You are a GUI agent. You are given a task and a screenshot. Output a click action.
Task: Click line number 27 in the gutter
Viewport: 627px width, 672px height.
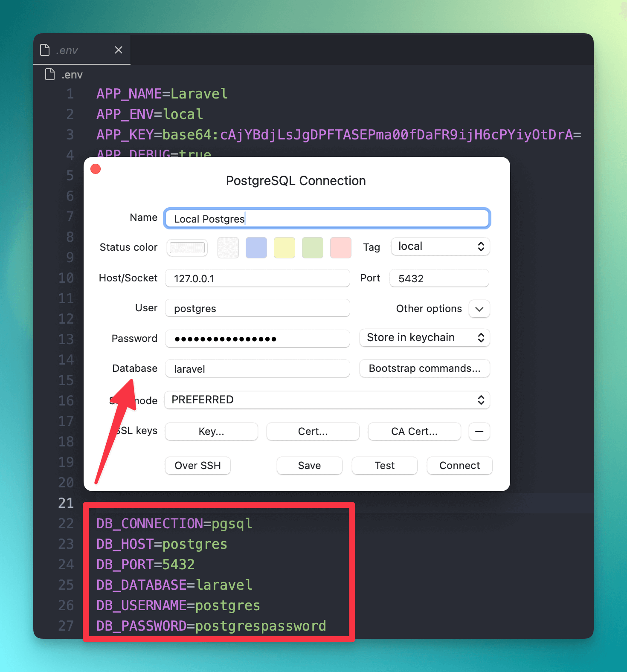tap(66, 626)
